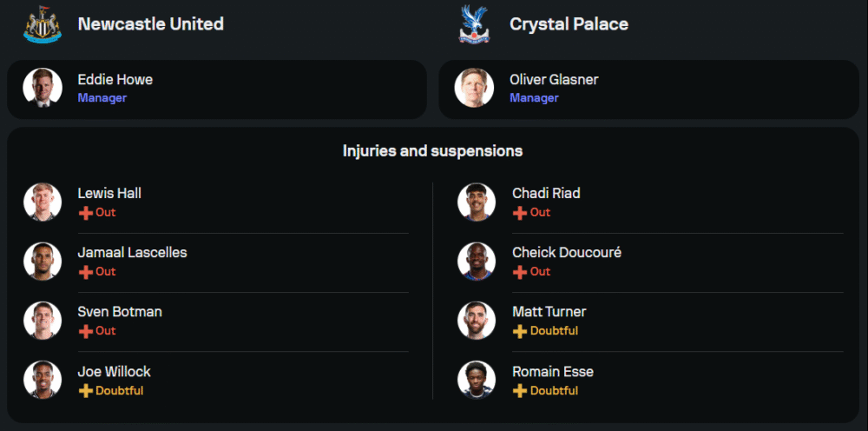Open the Eddie Howe name link
Image resolution: width=868 pixels, height=431 pixels.
[x=115, y=80]
